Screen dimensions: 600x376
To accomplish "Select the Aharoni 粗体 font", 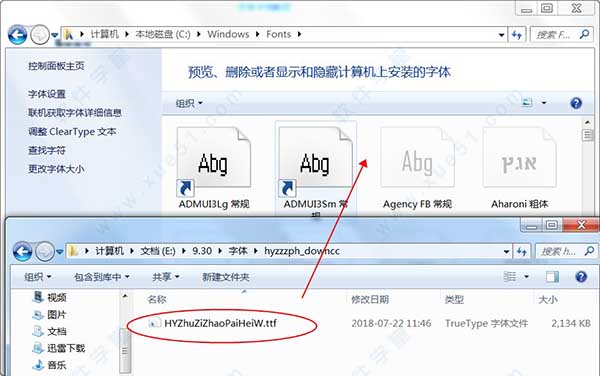I will pyautogui.click(x=520, y=169).
